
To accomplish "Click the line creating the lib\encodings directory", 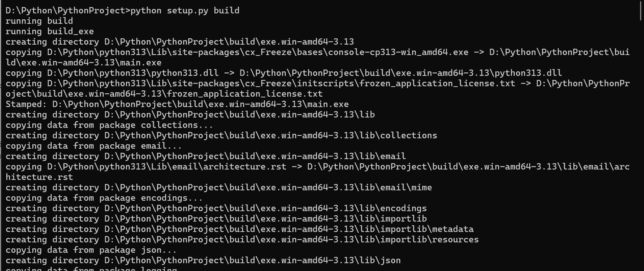I will pos(216,208).
